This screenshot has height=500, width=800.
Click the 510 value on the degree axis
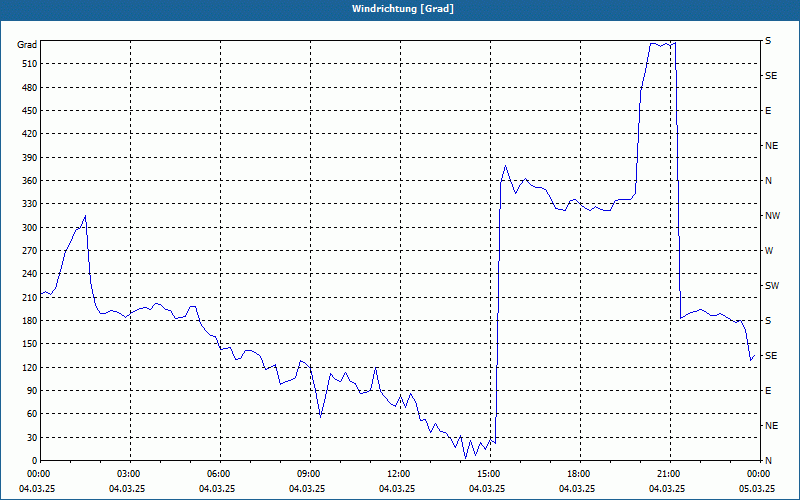(x=30, y=64)
